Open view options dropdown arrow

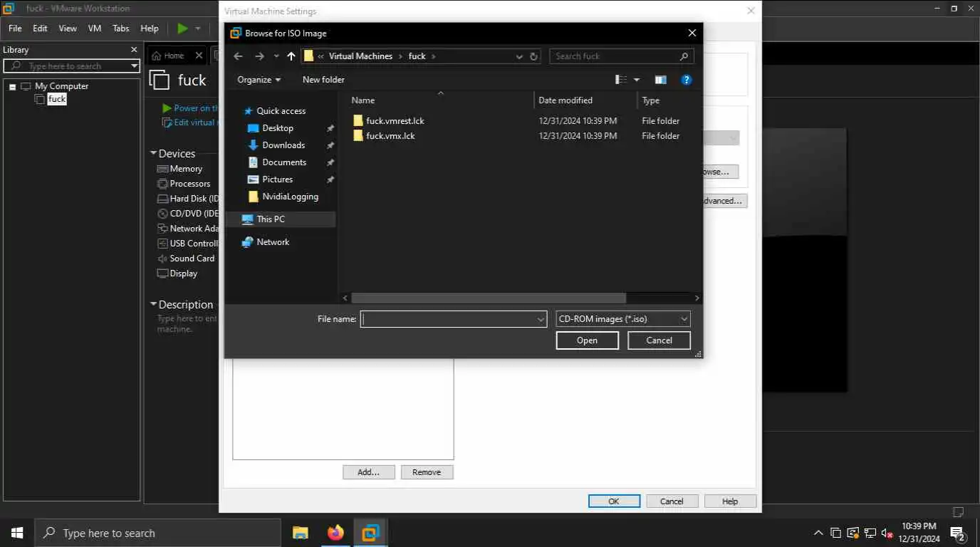637,80
